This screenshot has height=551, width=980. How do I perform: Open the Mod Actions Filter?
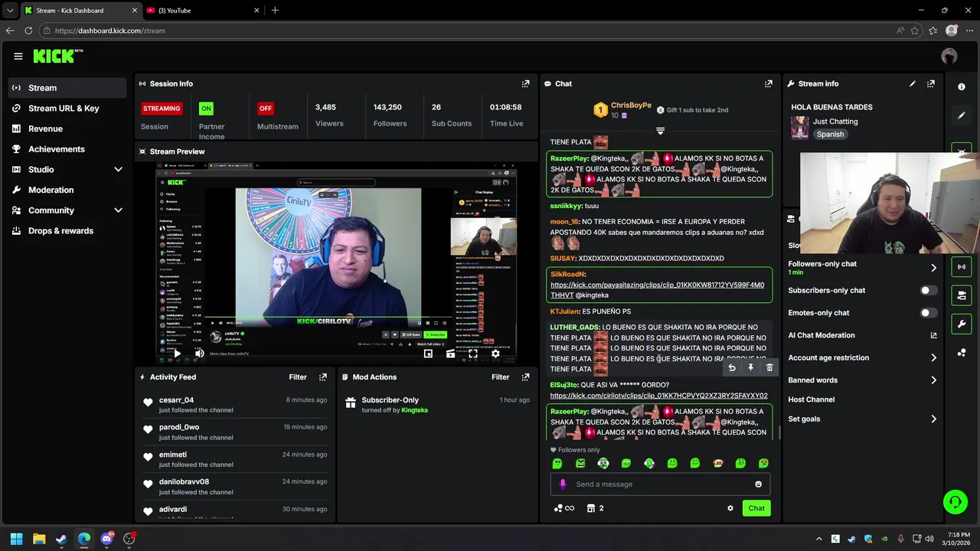pos(501,377)
